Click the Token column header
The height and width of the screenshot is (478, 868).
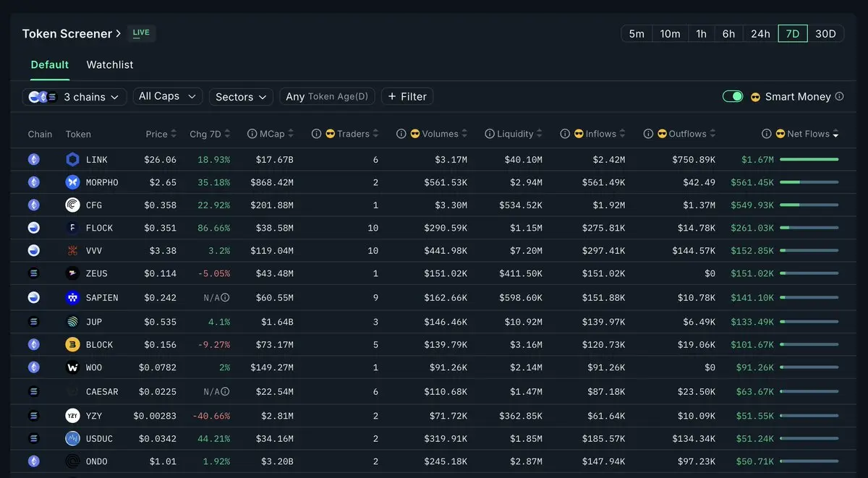coord(78,134)
